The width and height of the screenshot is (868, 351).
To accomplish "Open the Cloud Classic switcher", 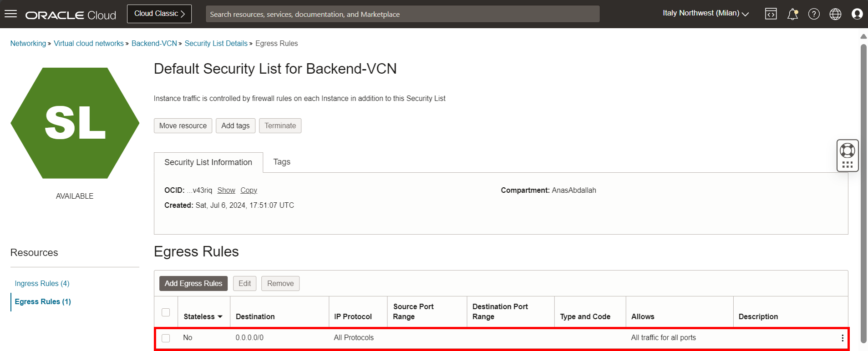I will click(159, 14).
